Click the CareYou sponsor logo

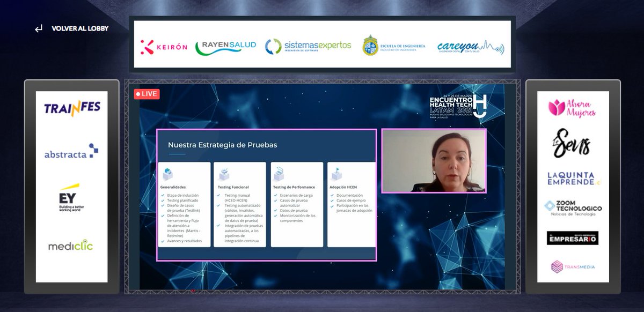click(471, 47)
